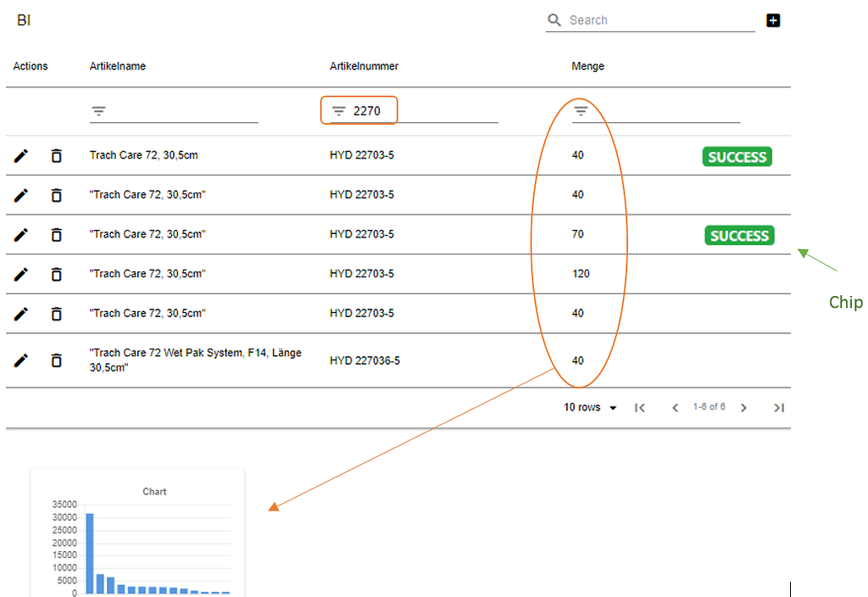Screen dimensions: 868x597
Task: Click the BI label in the top corner
Action: [x=23, y=20]
